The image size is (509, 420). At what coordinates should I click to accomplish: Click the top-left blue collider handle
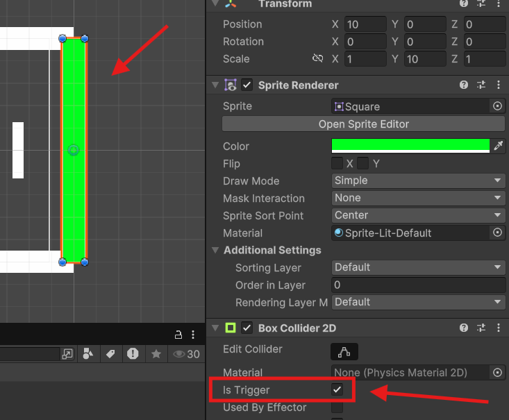pyautogui.click(x=62, y=39)
